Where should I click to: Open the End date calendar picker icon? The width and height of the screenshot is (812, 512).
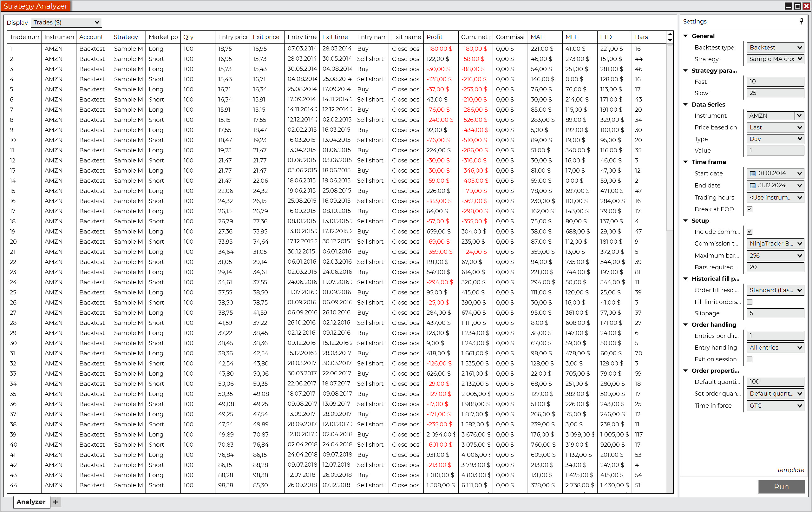(752, 186)
